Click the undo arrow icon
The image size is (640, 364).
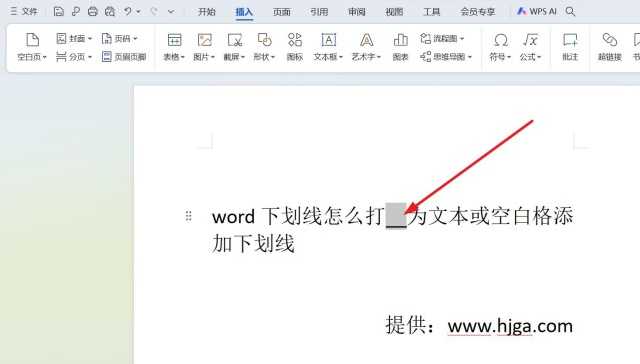(x=128, y=11)
